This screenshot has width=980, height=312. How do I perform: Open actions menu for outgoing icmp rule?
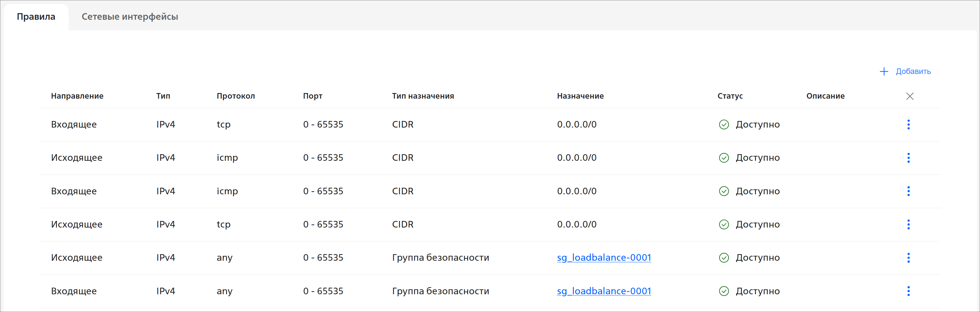(908, 157)
